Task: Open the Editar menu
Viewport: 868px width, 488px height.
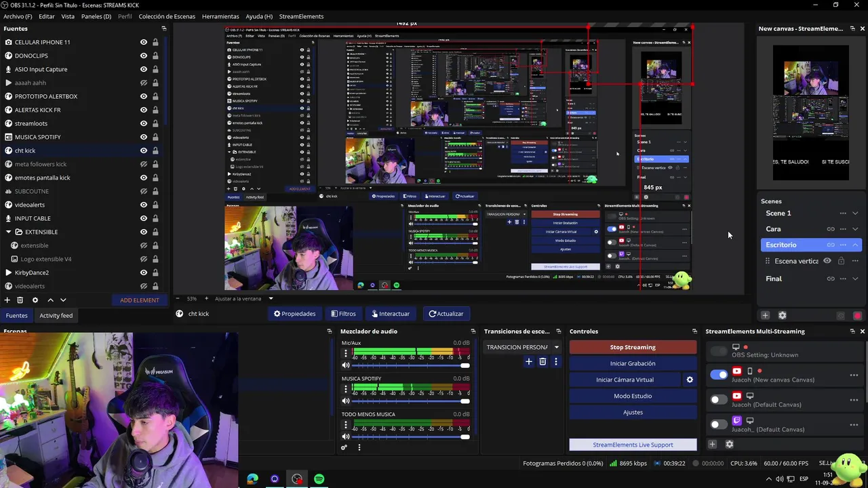Action: click(47, 16)
